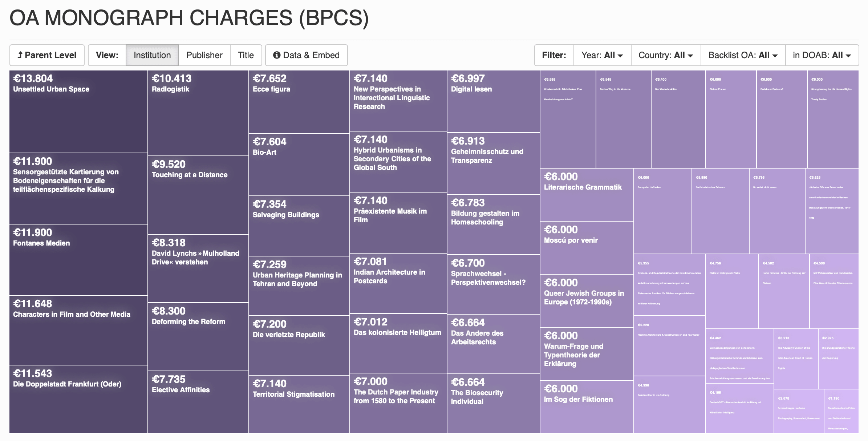The height and width of the screenshot is (441, 868).
Task: Select the Territorial Stigmatisation tile
Action: click(299, 404)
